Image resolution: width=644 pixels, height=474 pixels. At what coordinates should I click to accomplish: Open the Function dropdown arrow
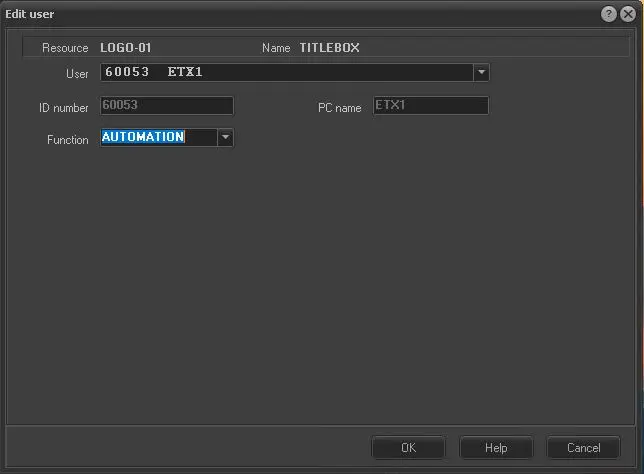[225, 138]
